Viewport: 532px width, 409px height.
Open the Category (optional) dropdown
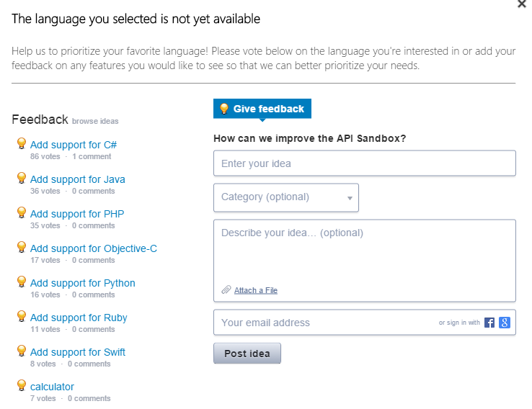pyautogui.click(x=286, y=197)
